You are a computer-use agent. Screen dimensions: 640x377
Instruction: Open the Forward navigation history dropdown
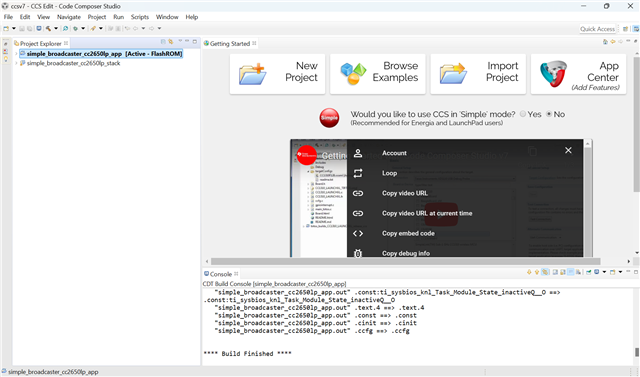[159, 29]
